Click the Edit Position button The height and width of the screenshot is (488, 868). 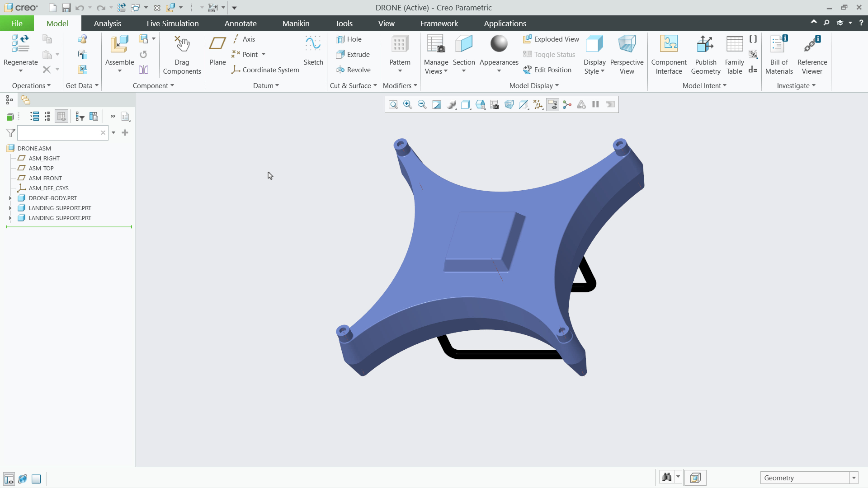(x=547, y=70)
